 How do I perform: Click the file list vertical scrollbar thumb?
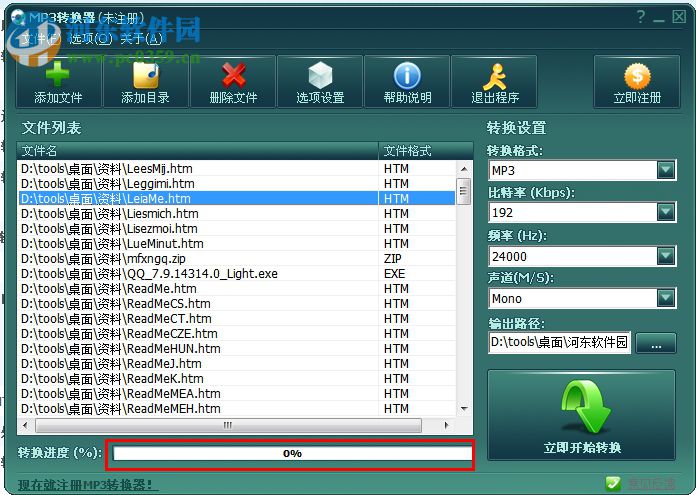[x=463, y=191]
